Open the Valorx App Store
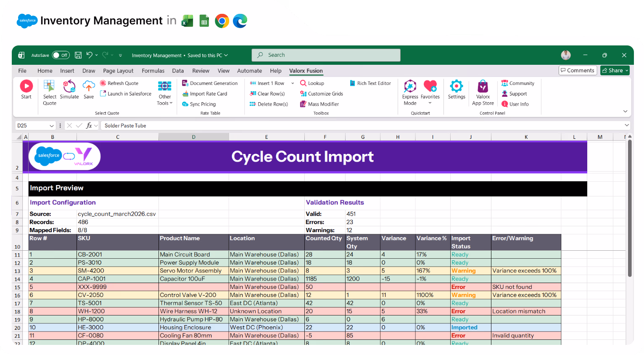 coord(482,89)
